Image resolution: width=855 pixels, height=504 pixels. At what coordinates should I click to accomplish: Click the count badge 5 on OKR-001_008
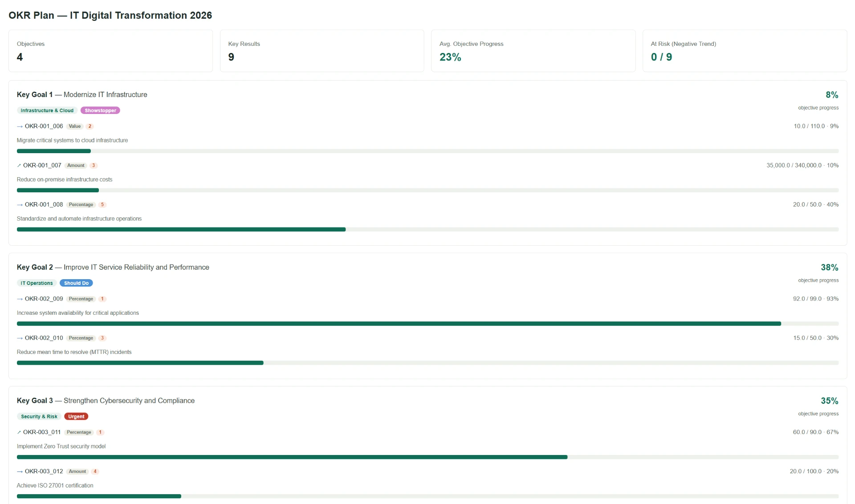pos(102,205)
